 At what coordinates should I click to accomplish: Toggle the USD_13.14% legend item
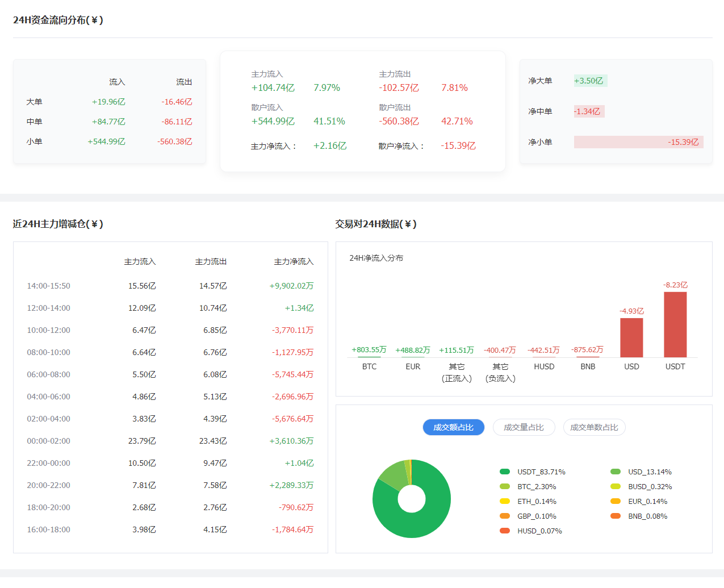616,472
